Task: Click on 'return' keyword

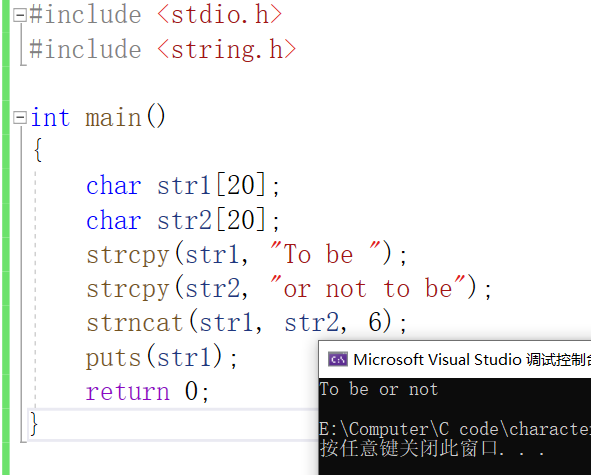Action: (x=128, y=392)
